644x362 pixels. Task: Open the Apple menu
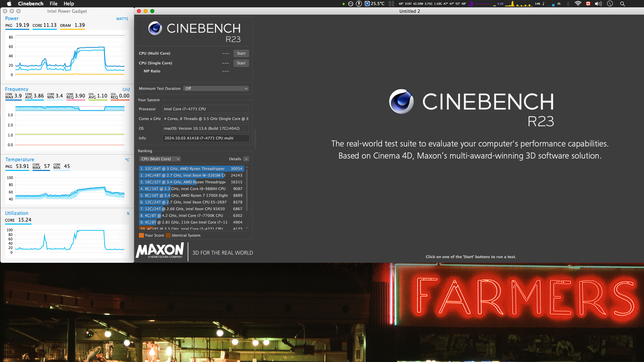pos(9,4)
